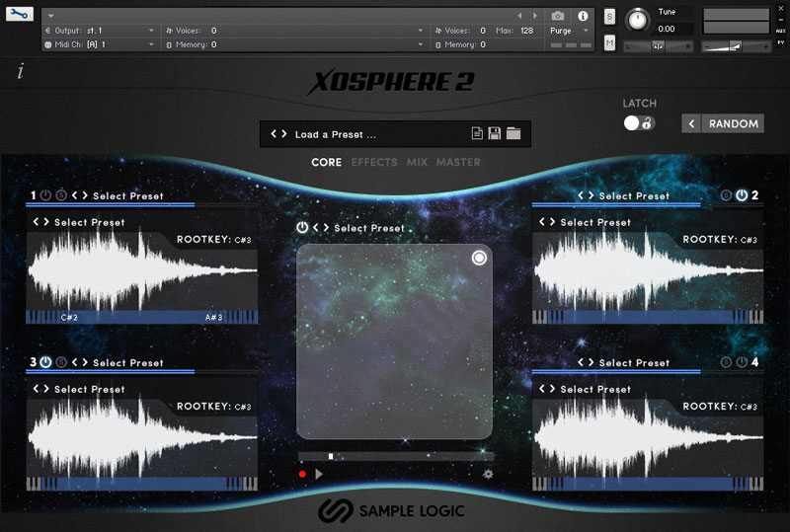
Task: Toggle solo for core 1
Action: (61, 195)
